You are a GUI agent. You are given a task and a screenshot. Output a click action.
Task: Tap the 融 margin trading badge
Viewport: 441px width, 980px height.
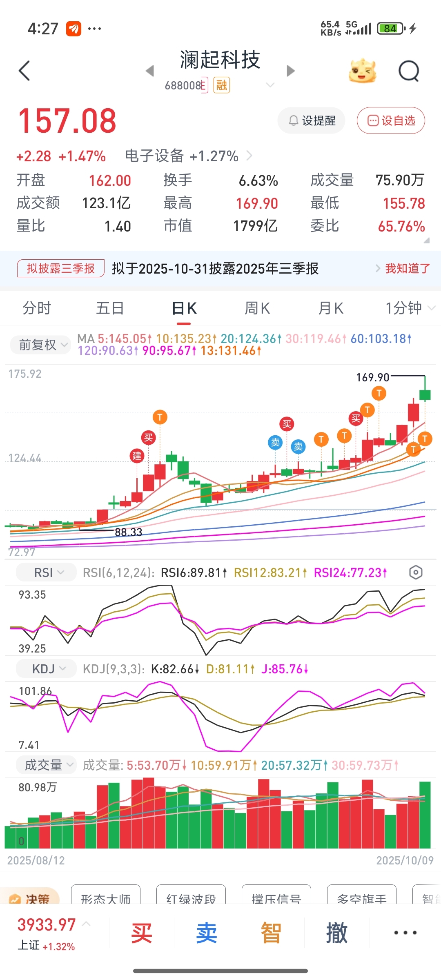222,85
